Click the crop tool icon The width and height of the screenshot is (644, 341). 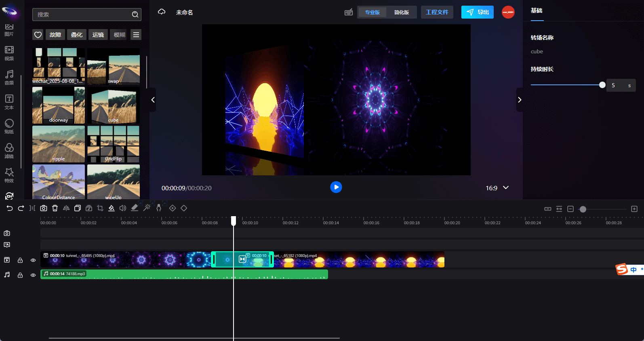click(x=100, y=208)
